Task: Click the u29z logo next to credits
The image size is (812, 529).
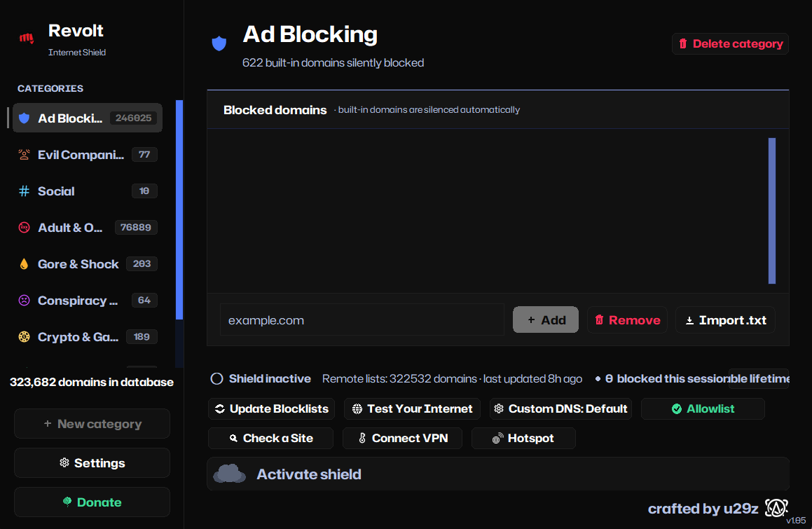Action: click(x=776, y=508)
